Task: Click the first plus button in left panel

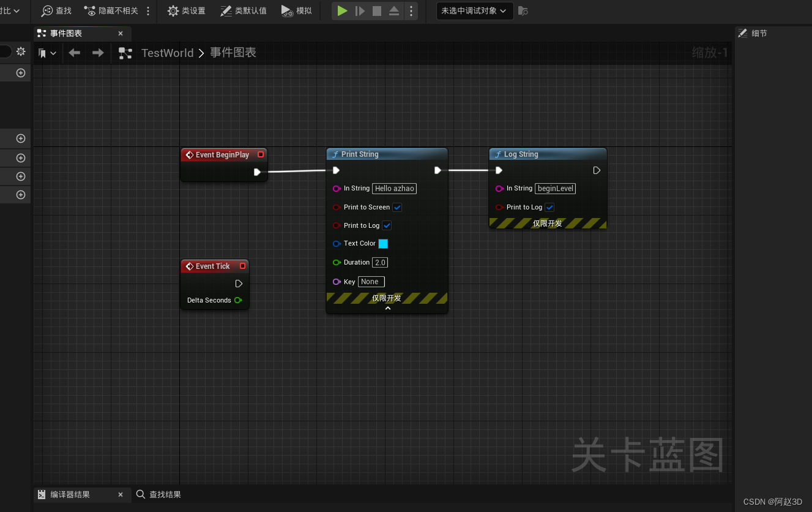Action: [x=21, y=73]
